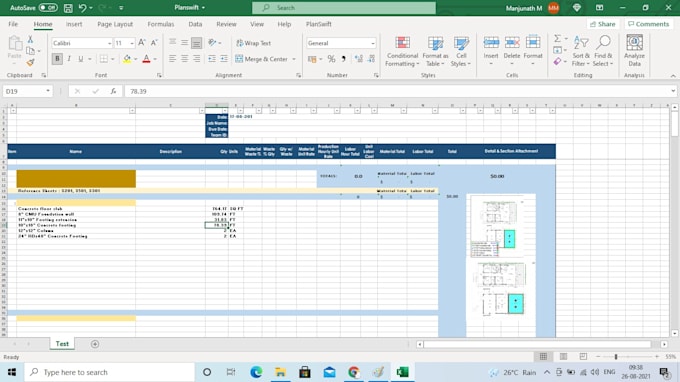
Task: Toggle Align Left
Action: click(x=172, y=59)
